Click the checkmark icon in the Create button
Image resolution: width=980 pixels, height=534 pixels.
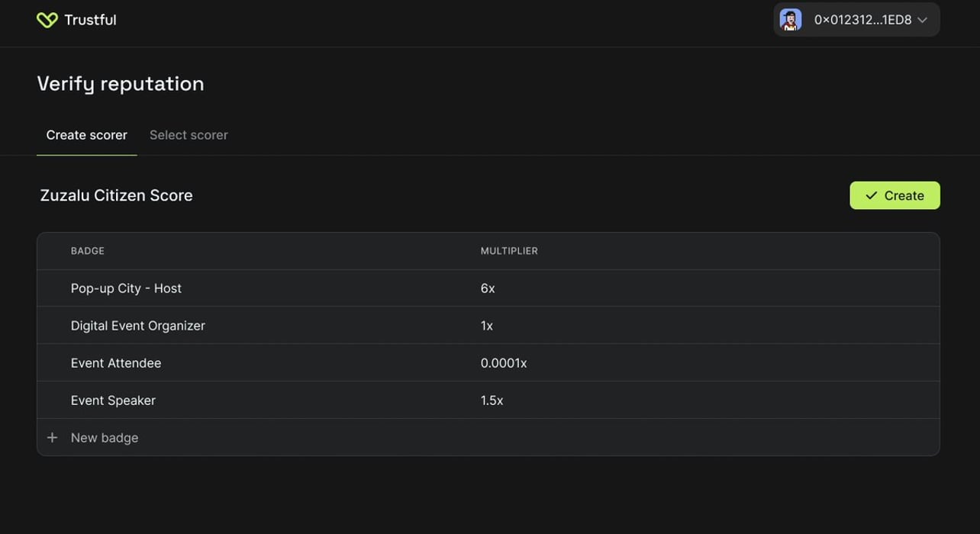coord(871,196)
